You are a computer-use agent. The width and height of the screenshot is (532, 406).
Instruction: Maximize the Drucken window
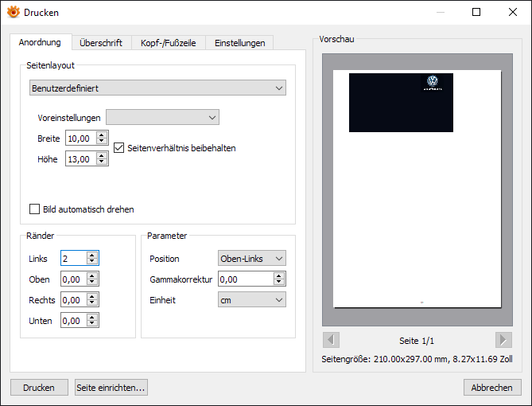point(476,12)
